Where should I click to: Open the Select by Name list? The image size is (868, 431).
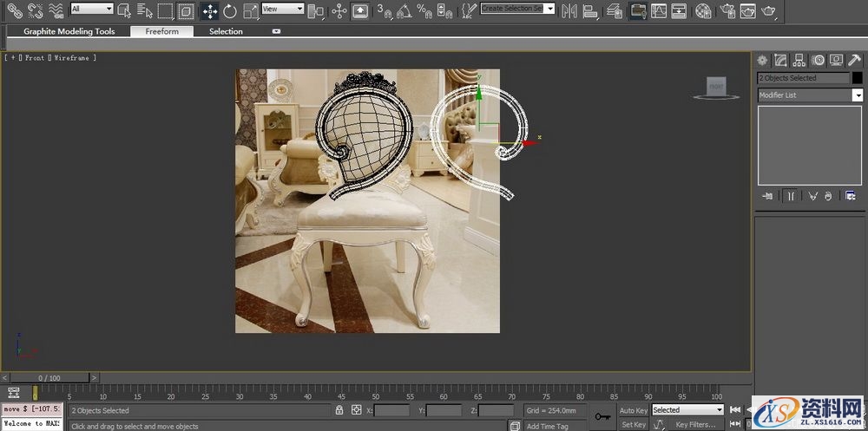pos(145,10)
